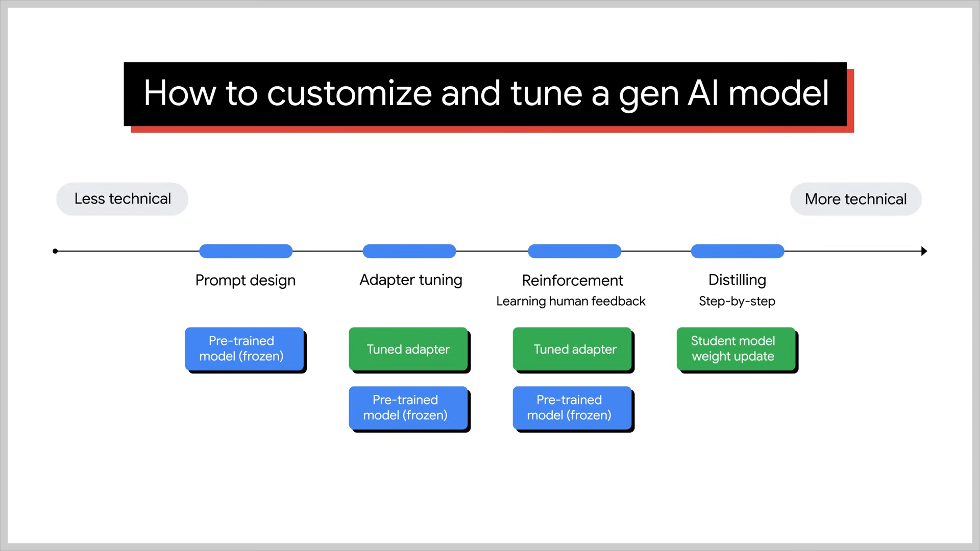
Task: Click the Less technical pill label
Action: 122,199
